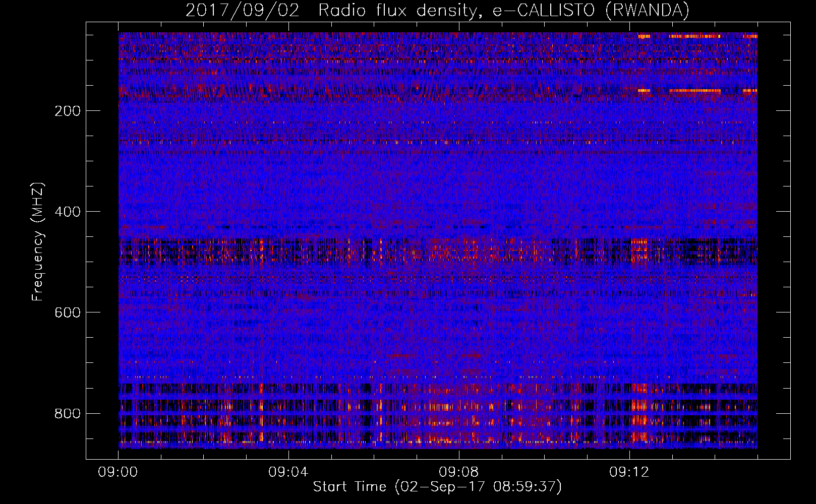Viewport: 816px width, 504px height.
Task: Click the 09:08 time tick label
Action: click(x=459, y=472)
